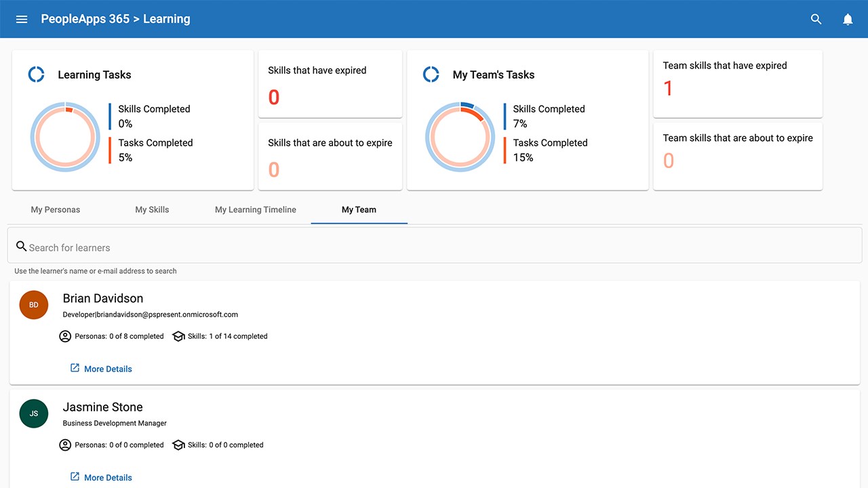
Task: Open the Team skills that have expired card
Action: (x=738, y=84)
